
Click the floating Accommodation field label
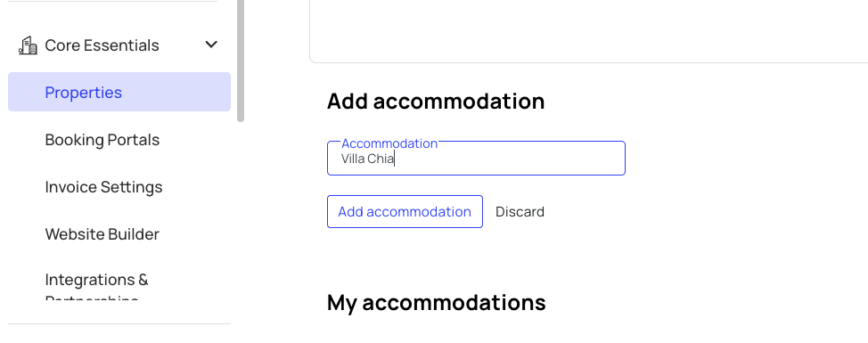[389, 143]
